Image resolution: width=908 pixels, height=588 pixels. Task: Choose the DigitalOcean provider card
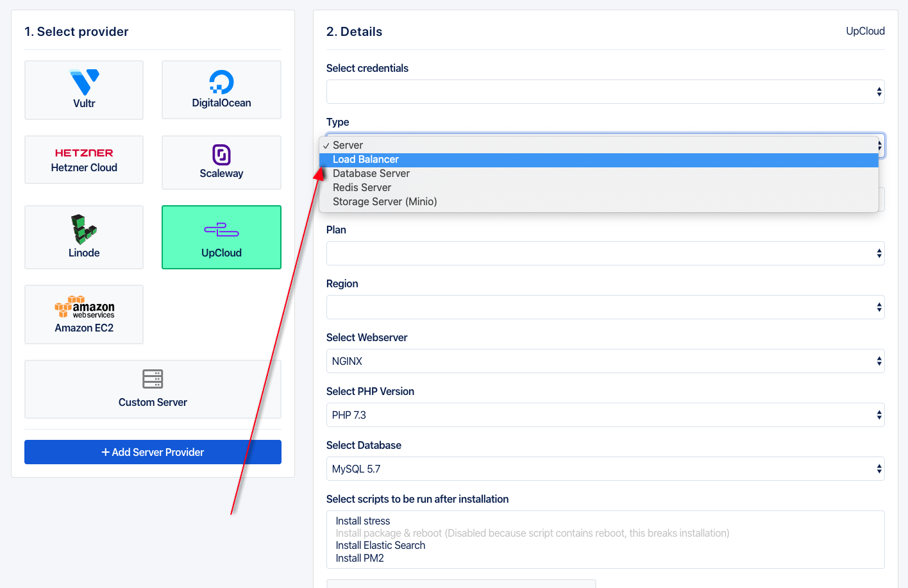click(221, 90)
